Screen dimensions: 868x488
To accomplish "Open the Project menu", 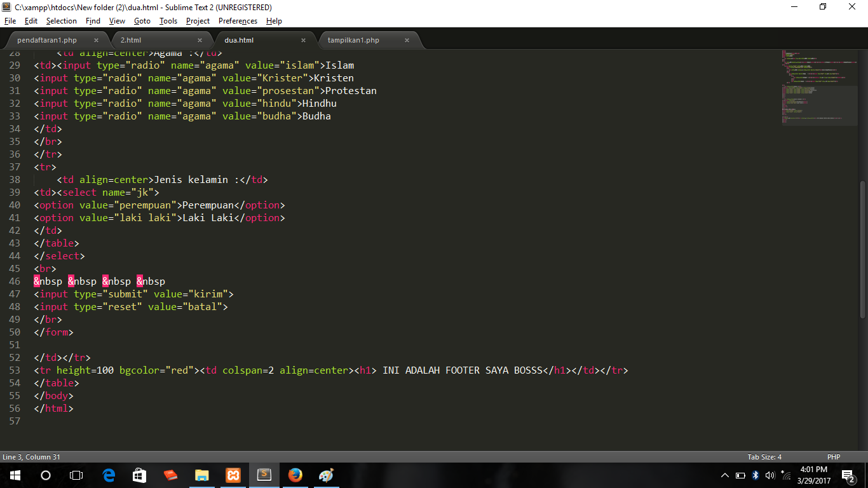I will (198, 21).
